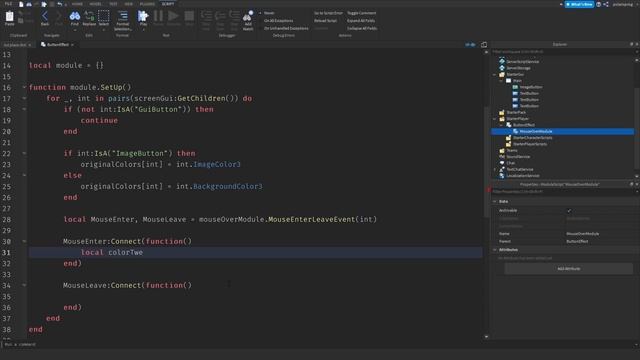Click the Parent property value ButtonEffect
The height and width of the screenshot is (360, 640).
pyautogui.click(x=577, y=241)
